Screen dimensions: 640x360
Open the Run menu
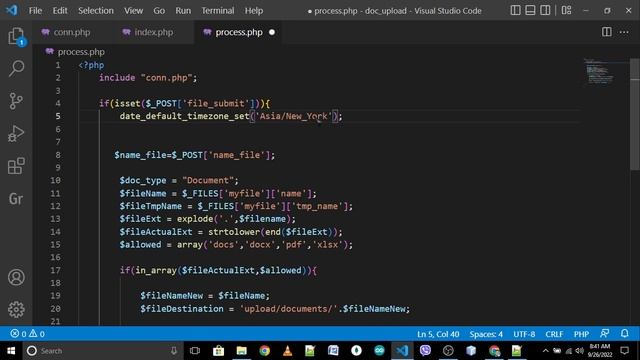183,11
